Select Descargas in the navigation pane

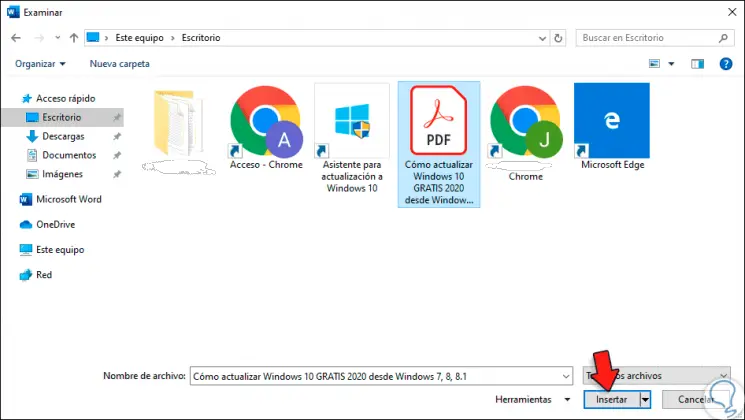tap(63, 136)
